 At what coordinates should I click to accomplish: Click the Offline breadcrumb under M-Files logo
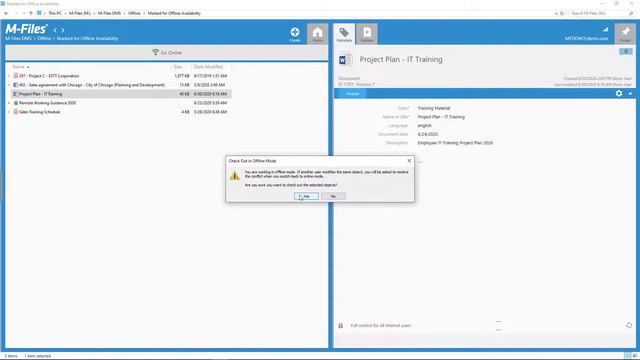(x=44, y=38)
